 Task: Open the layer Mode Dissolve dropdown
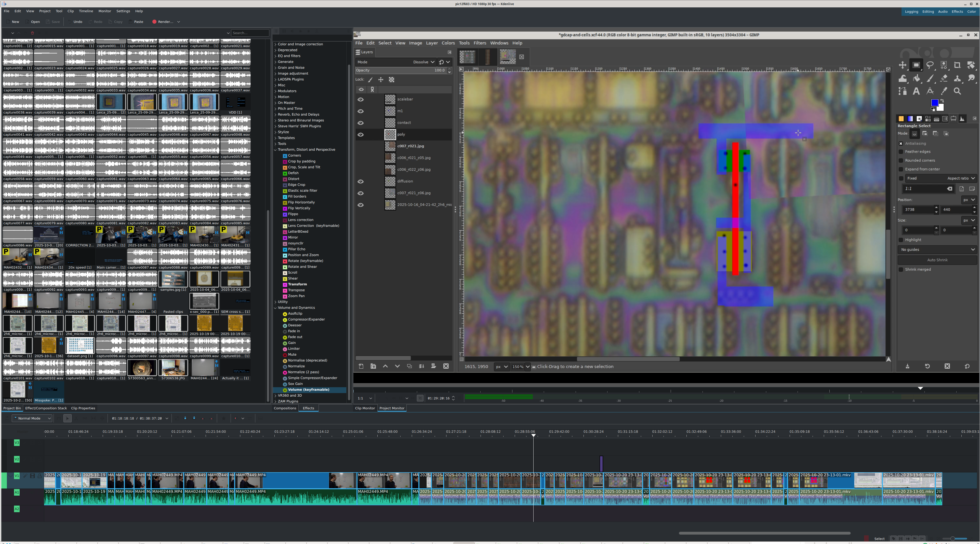click(x=424, y=62)
